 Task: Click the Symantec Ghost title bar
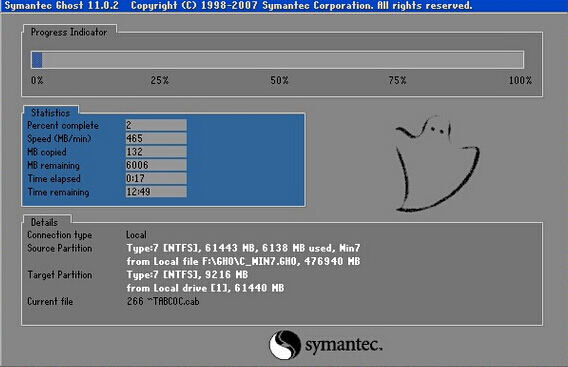pyautogui.click(x=284, y=6)
